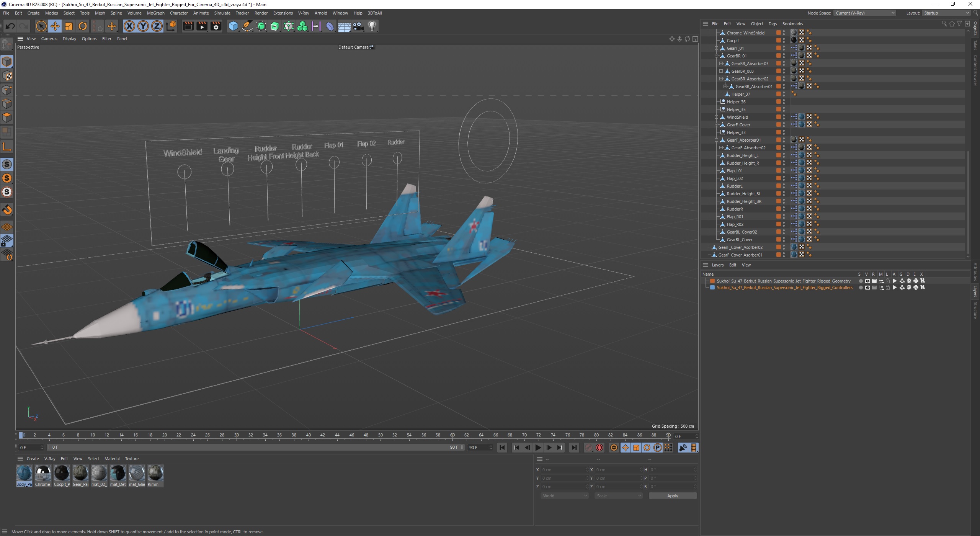Image resolution: width=980 pixels, height=536 pixels.
Task: Select the Live Selection tool
Action: (x=41, y=26)
